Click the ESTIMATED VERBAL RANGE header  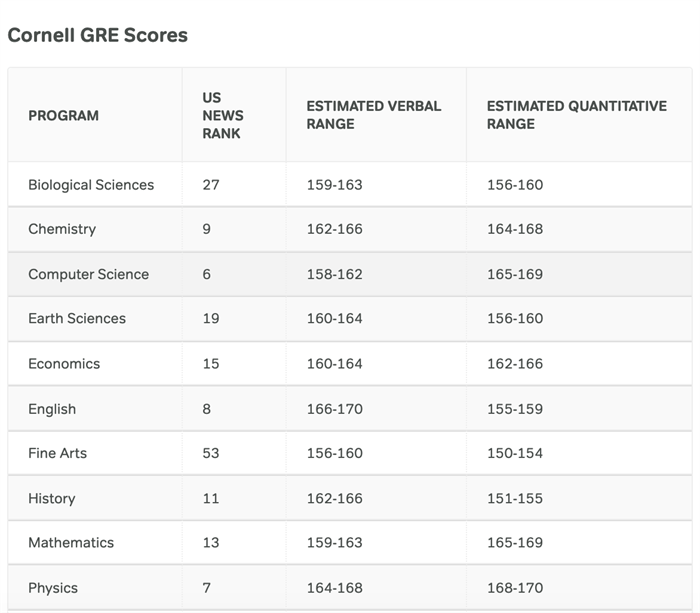point(373,115)
